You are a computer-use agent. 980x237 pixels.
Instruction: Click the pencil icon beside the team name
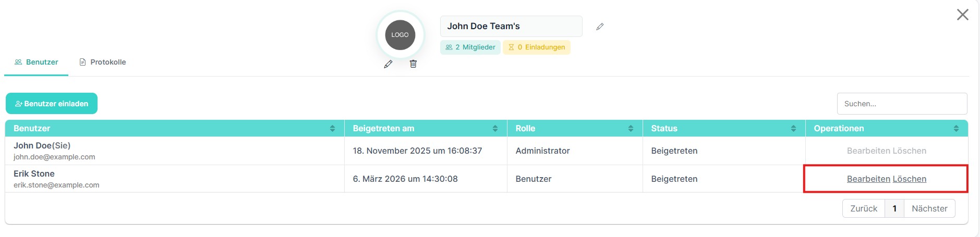pos(600,27)
